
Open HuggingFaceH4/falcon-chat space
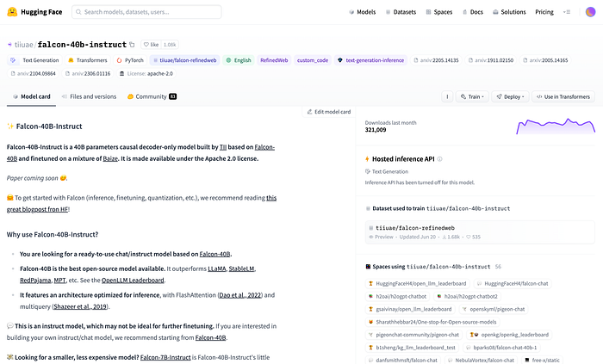tap(513, 284)
